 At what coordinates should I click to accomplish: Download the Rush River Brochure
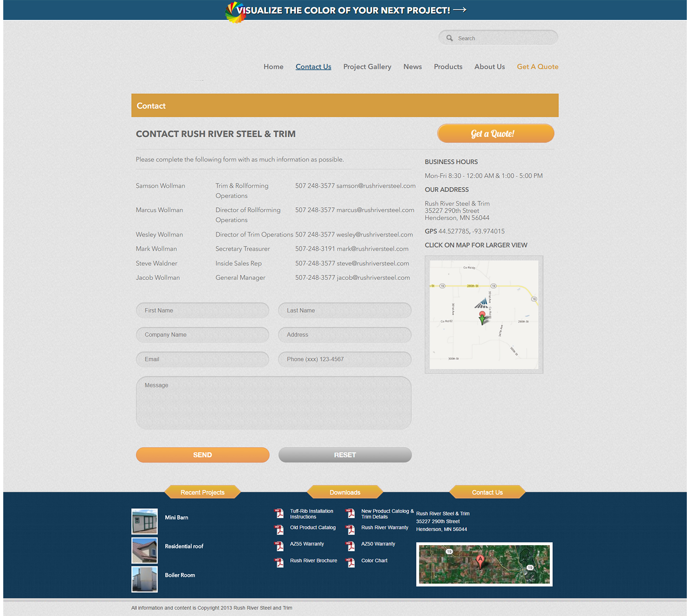[x=314, y=561]
